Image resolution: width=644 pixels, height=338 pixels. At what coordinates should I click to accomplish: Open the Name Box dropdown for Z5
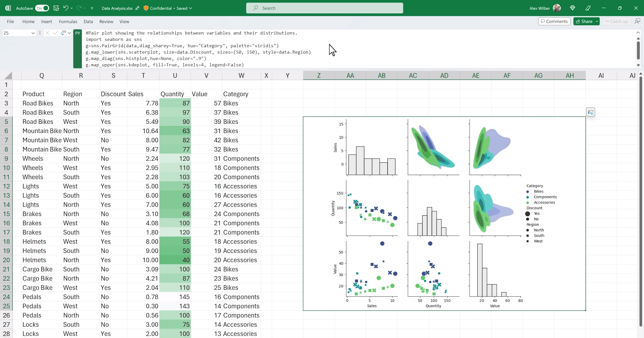click(x=33, y=33)
